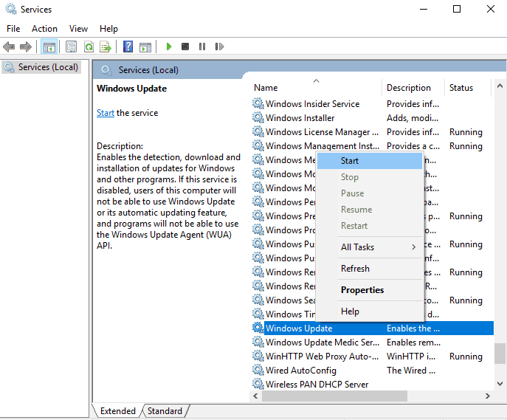The height and width of the screenshot is (420, 507).
Task: Select Windows Update Medic Ser... row
Action: click(372, 342)
